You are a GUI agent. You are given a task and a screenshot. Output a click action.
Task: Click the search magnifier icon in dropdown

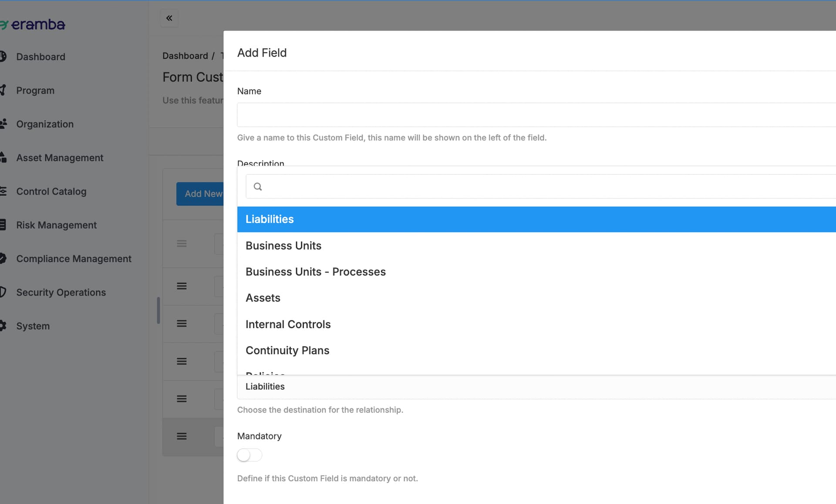[258, 187]
